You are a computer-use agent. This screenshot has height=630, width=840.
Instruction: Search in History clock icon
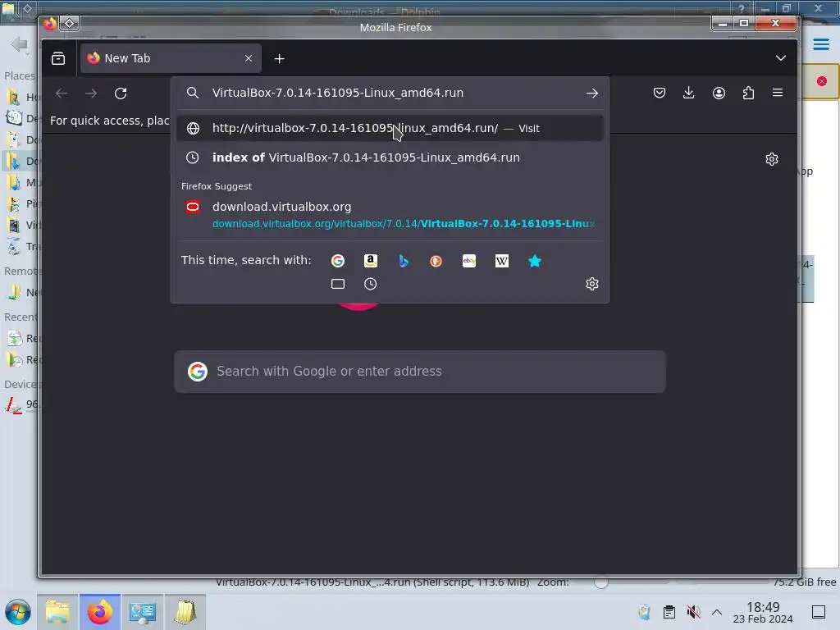pyautogui.click(x=370, y=284)
